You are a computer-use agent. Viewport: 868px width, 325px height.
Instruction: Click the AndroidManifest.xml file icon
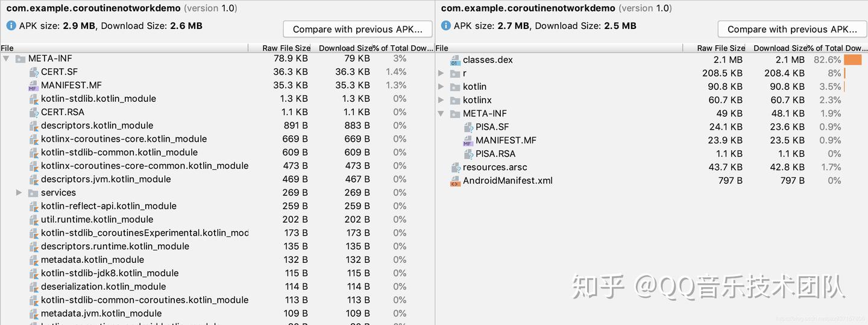455,181
